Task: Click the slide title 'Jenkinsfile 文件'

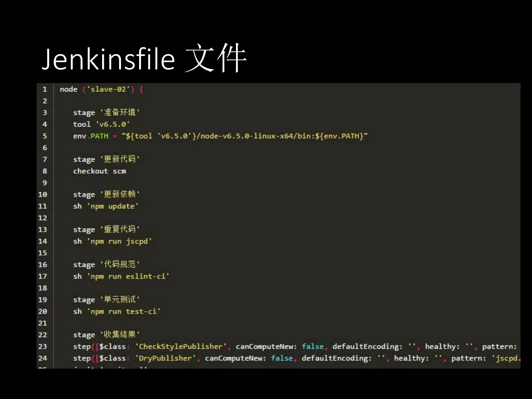Action: click(144, 58)
